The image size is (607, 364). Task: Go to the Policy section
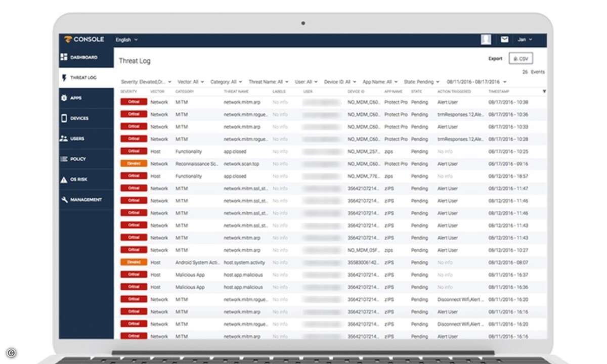tap(78, 159)
